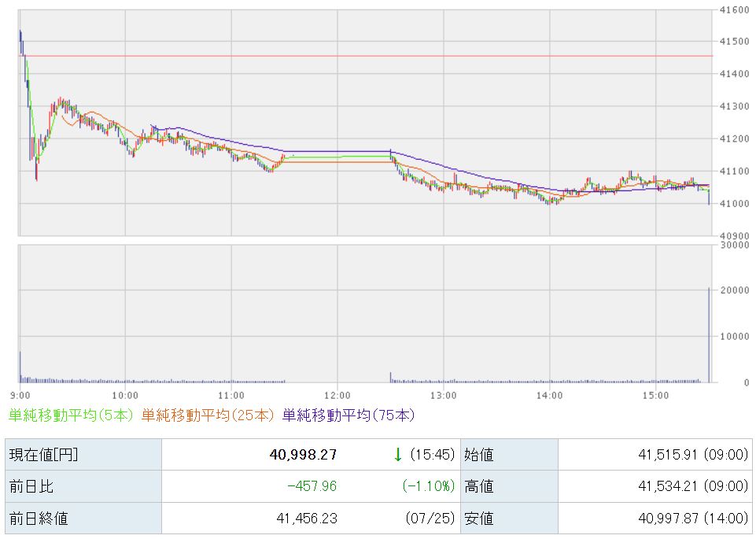
Task: Click the opening volume spike at 9:00
Action: (x=20, y=367)
